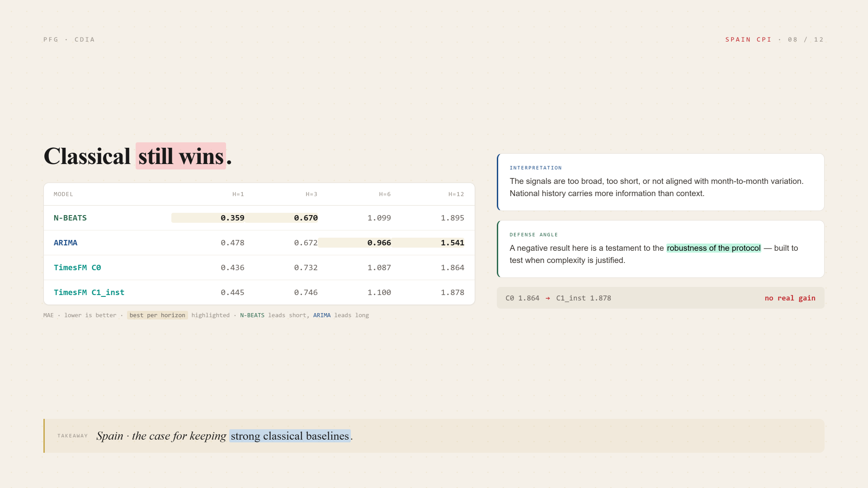Viewport: 868px width, 488px height.
Task: Click TimesFM C0 H=1 value 0.436
Action: point(232,267)
